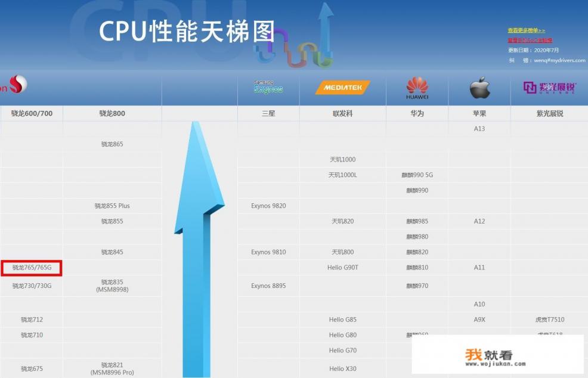This screenshot has width=588, height=378.
Task: Click the Qualcomm Snapdragon logo
Action: tap(14, 85)
